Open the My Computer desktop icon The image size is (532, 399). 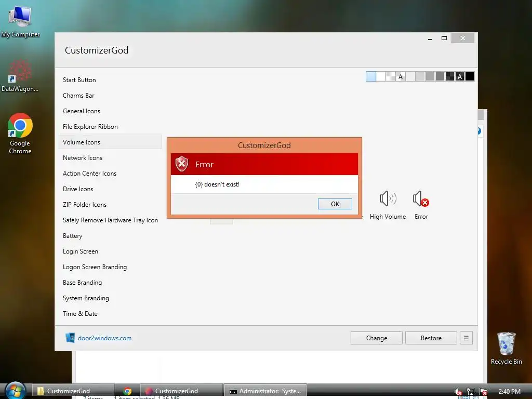pyautogui.click(x=20, y=21)
